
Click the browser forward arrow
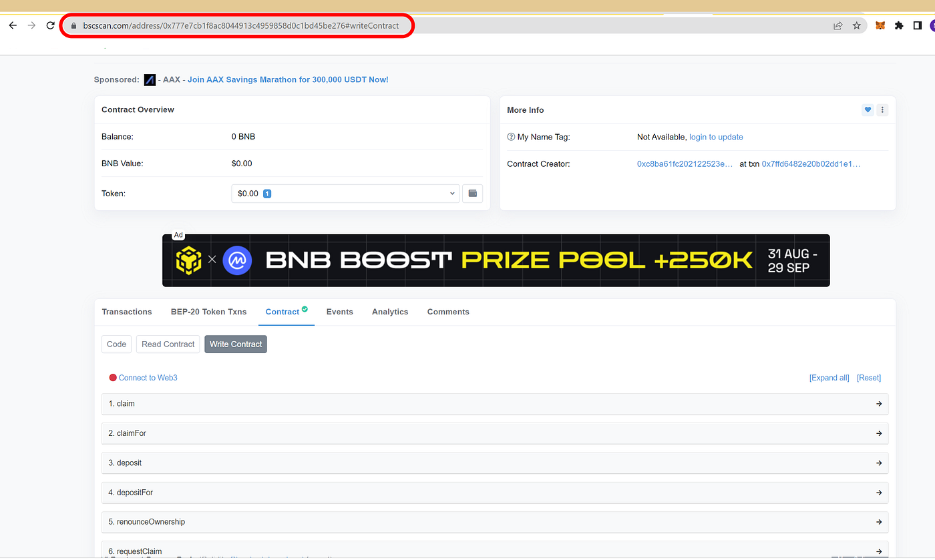(x=31, y=25)
